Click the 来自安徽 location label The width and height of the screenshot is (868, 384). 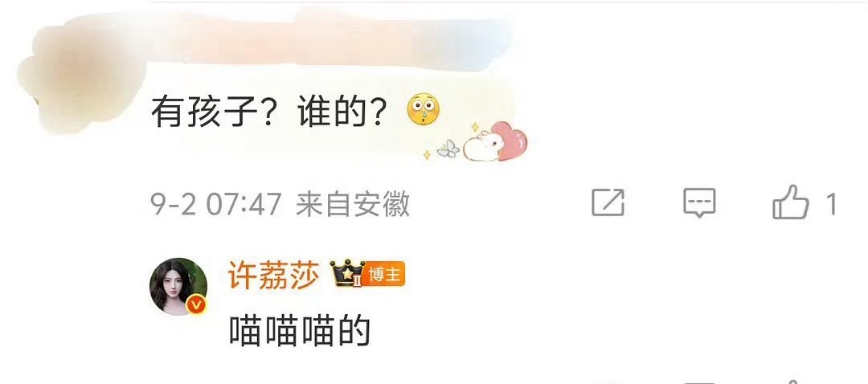353,205
